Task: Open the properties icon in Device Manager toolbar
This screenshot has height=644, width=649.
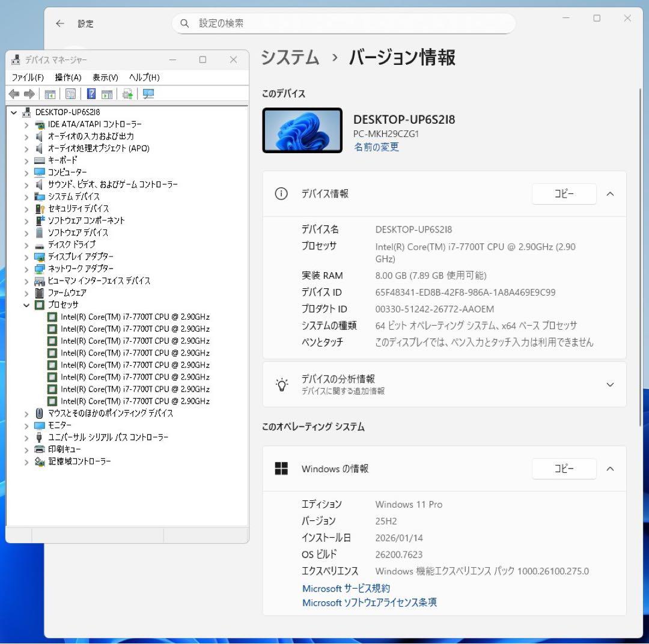Action: click(x=70, y=93)
